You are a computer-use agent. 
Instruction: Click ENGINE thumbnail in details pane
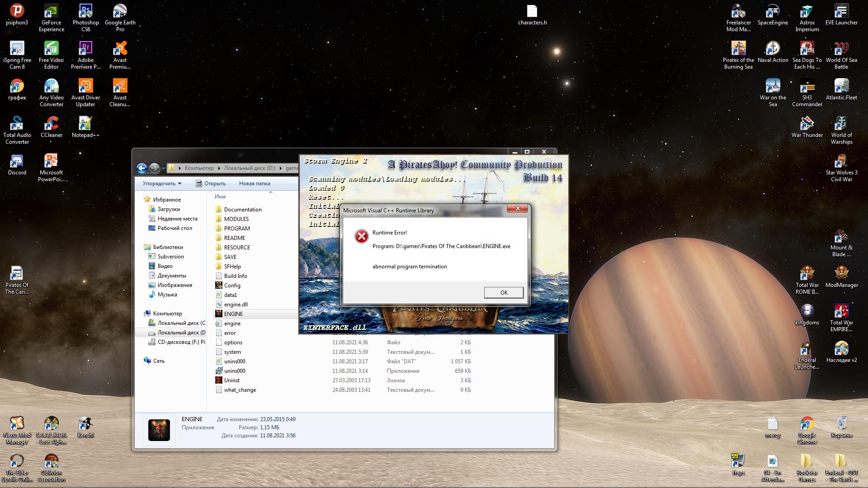(x=159, y=430)
